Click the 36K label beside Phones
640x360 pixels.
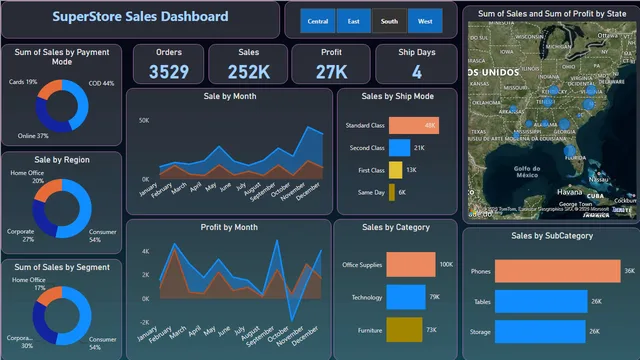pyautogui.click(x=629, y=271)
